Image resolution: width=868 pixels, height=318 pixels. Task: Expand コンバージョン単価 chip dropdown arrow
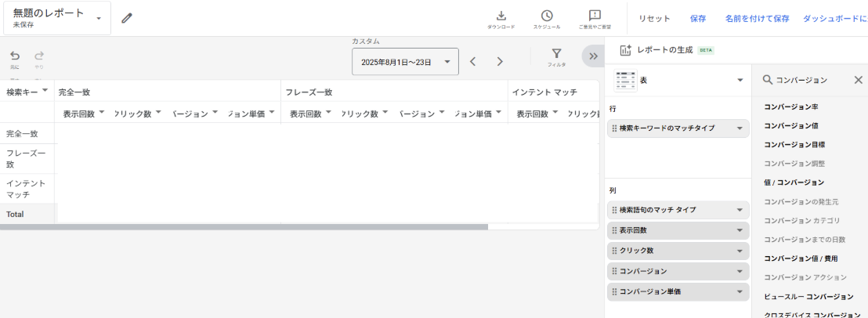(x=740, y=292)
